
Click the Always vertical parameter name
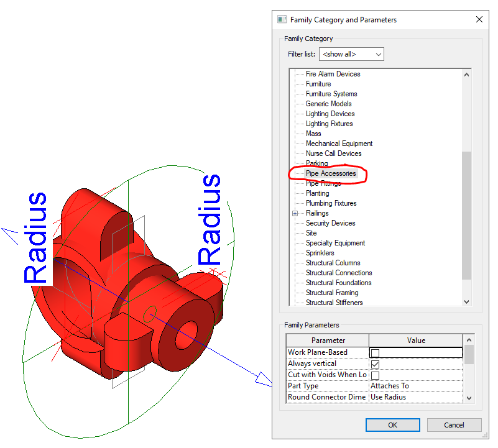312,363
